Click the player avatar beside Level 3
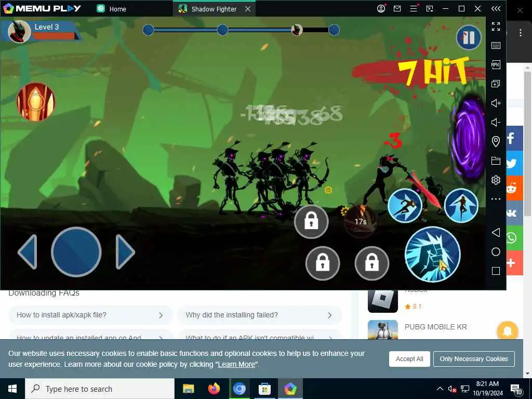 pyautogui.click(x=19, y=32)
